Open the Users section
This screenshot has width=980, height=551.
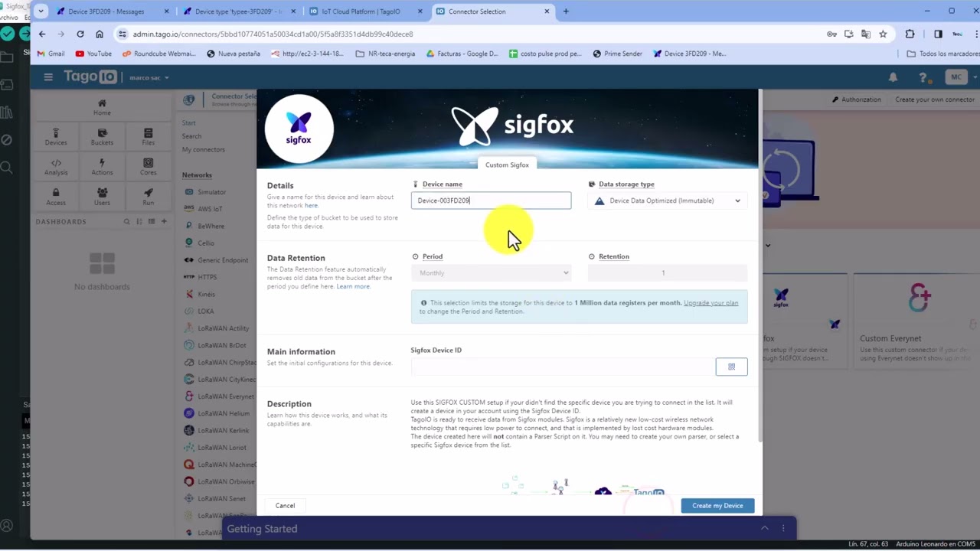(102, 197)
